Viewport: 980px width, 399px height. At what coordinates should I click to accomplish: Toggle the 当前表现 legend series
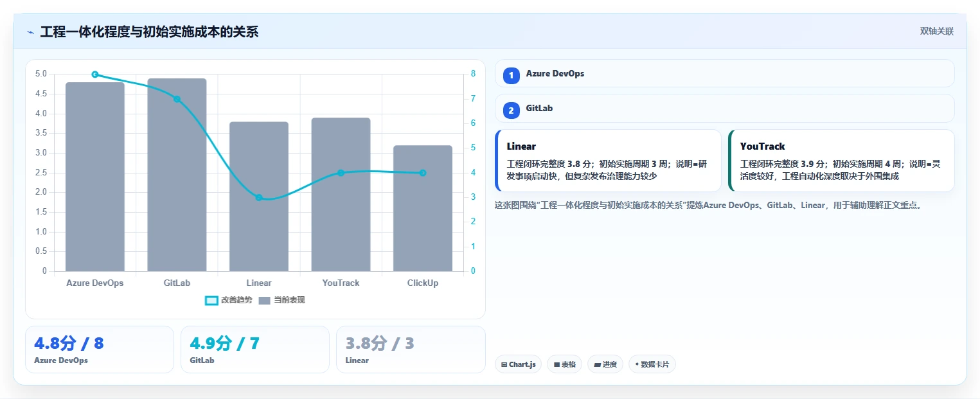(281, 300)
